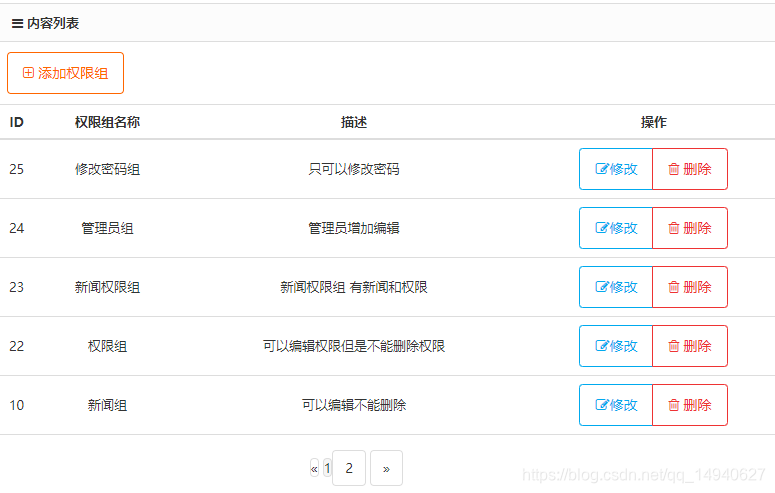Open 修改 for 新闻权限组 row

click(x=616, y=287)
